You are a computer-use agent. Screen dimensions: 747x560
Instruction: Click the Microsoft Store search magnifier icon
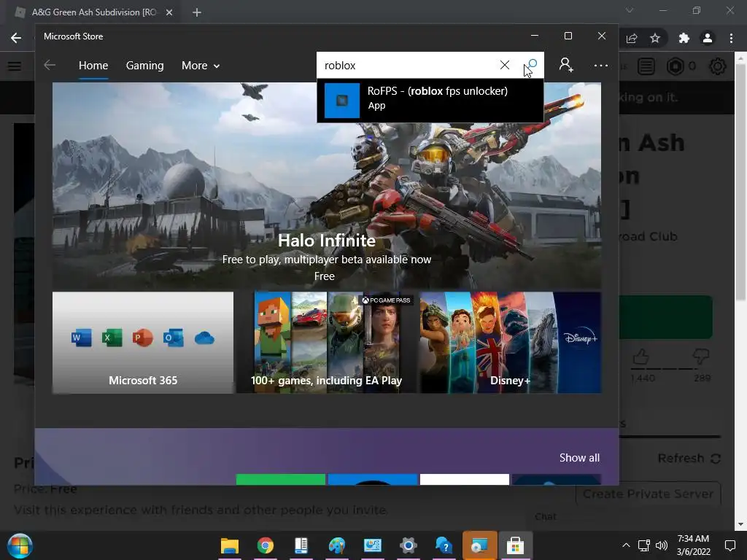tap(531, 65)
